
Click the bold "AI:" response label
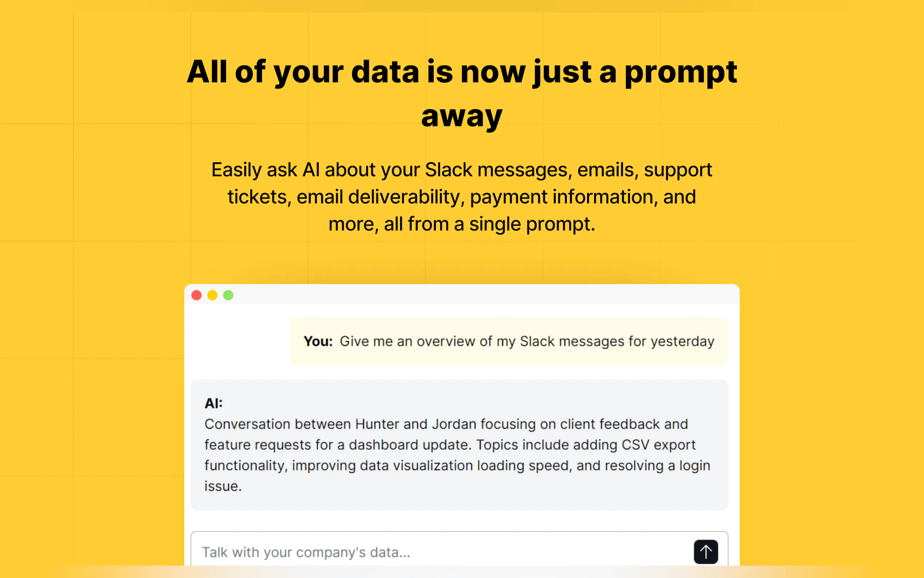[214, 403]
